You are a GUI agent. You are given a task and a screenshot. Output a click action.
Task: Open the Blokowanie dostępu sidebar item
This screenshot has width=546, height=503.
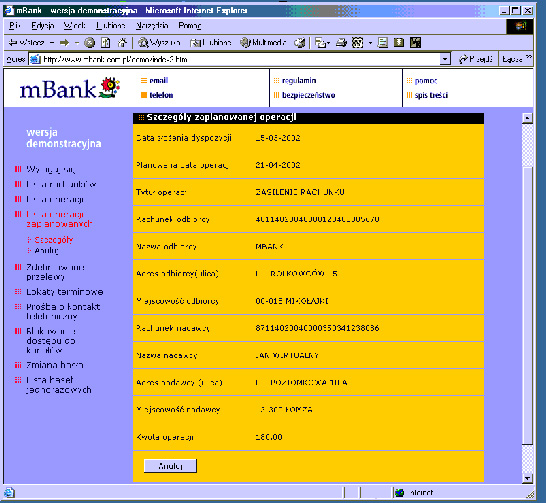[x=51, y=340]
